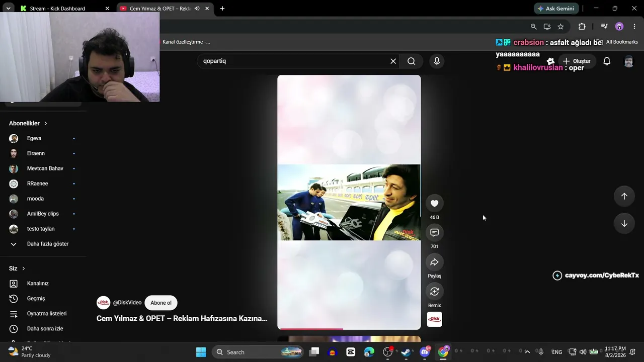Seek the Short using the red progress bar
644x362 pixels.
tap(349, 329)
